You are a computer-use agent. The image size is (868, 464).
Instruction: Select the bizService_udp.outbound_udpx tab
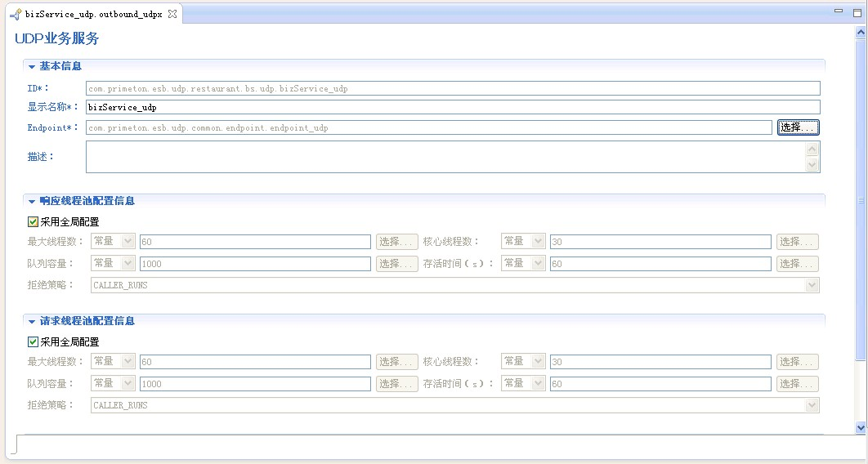[93, 15]
